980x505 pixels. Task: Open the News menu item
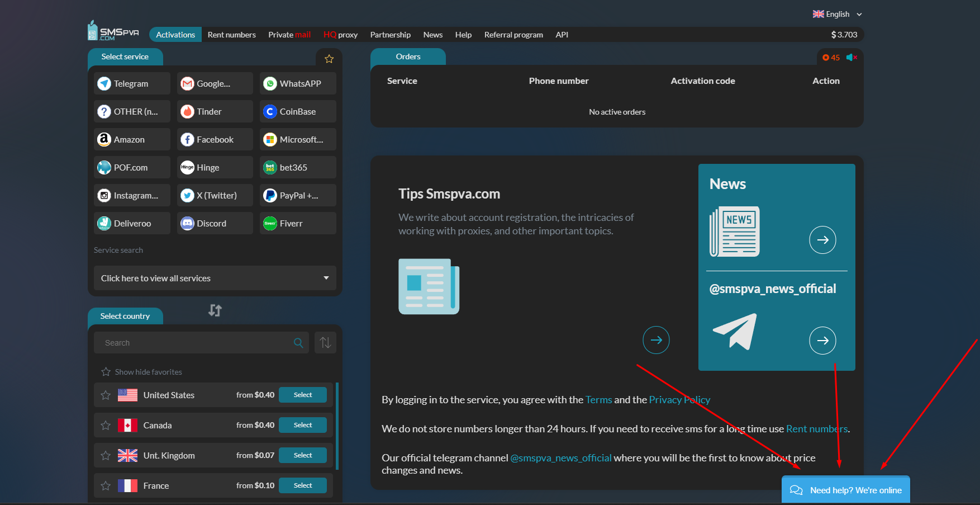433,35
